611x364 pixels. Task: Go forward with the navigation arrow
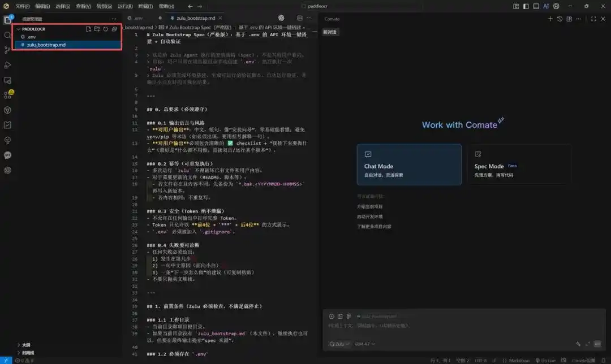pos(200,6)
